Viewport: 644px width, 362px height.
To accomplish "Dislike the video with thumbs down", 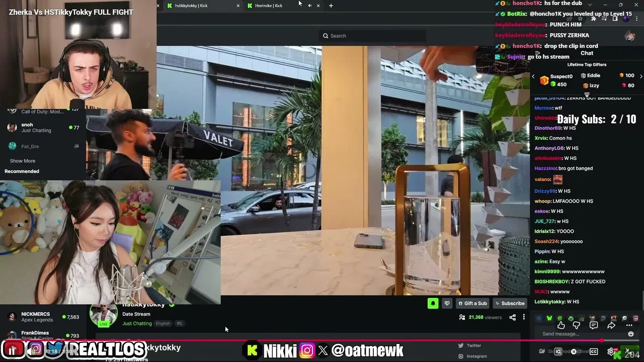I will pyautogui.click(x=577, y=325).
